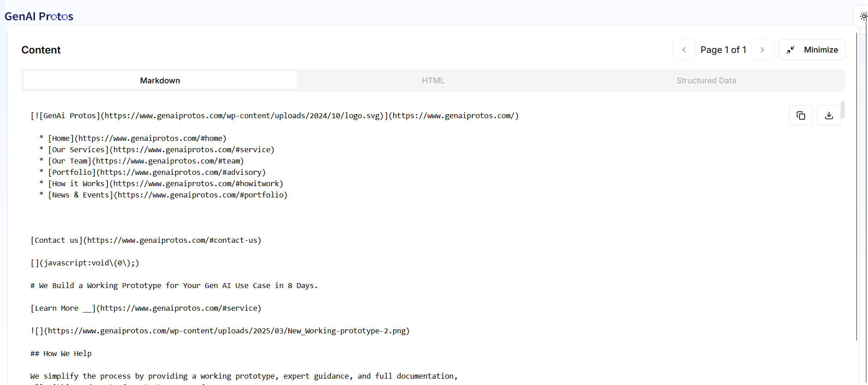
Task: Click the '[Home]' markdown link line
Action: pos(137,138)
